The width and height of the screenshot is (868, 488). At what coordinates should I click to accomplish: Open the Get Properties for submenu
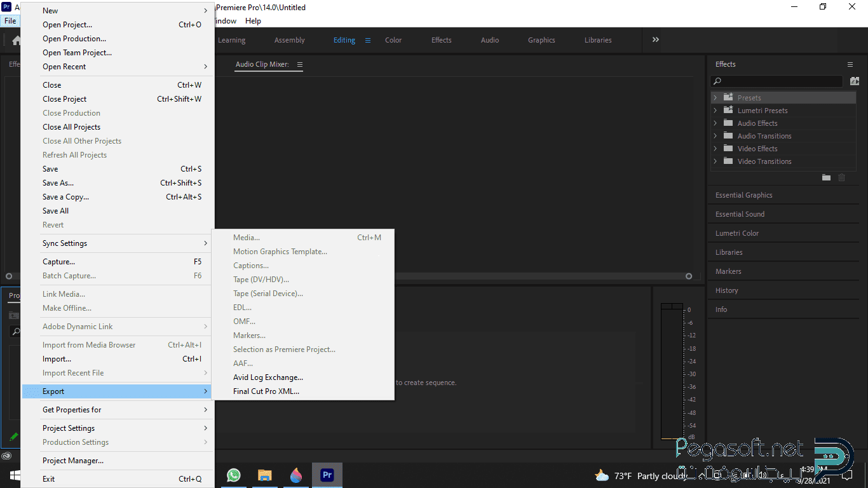tap(118, 410)
